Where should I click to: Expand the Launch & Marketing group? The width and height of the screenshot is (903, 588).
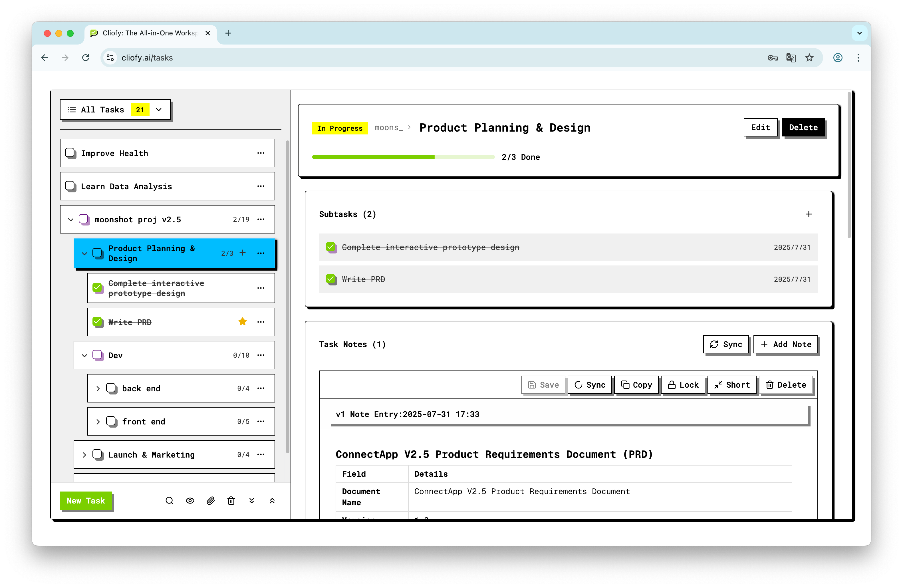84,454
